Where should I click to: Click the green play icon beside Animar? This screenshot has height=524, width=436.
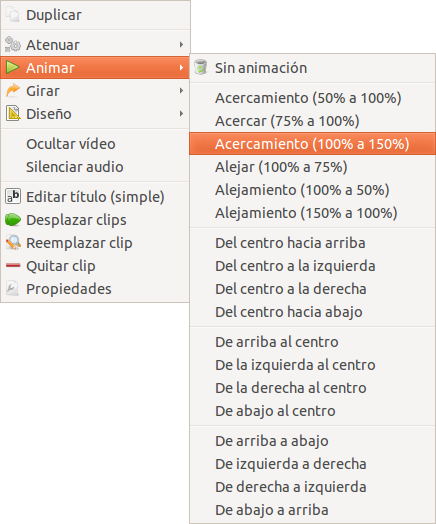pyautogui.click(x=13, y=68)
